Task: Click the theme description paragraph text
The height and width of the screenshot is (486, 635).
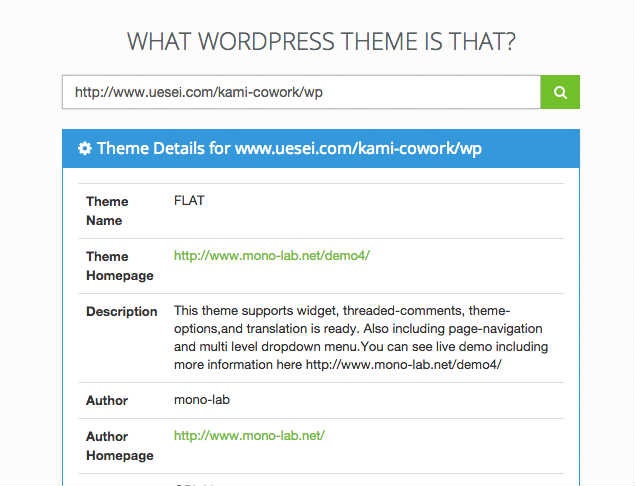Action: [361, 337]
